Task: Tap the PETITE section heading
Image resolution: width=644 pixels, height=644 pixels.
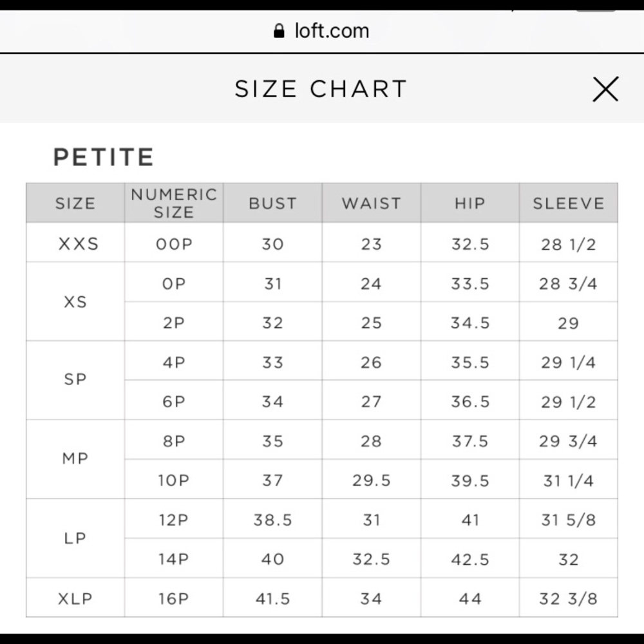Action: pos(104,157)
